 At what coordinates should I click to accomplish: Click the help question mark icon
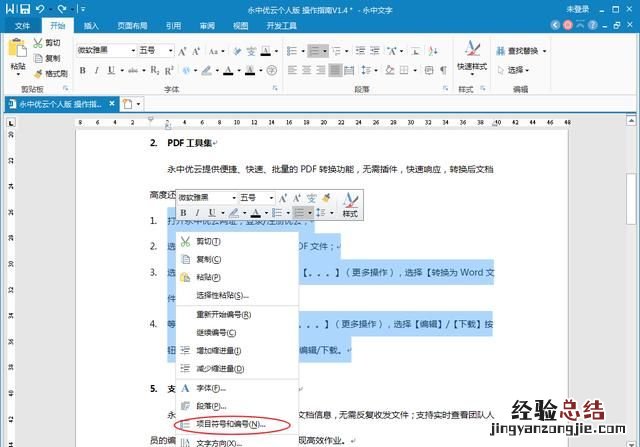coord(593,25)
